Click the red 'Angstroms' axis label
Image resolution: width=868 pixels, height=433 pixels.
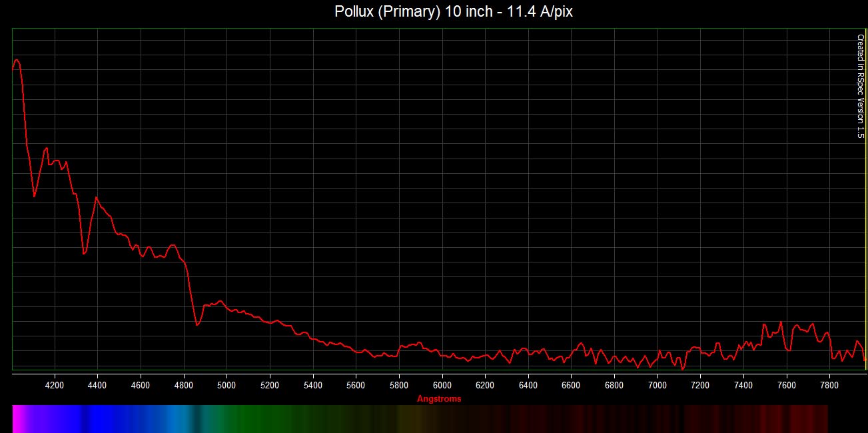438,399
